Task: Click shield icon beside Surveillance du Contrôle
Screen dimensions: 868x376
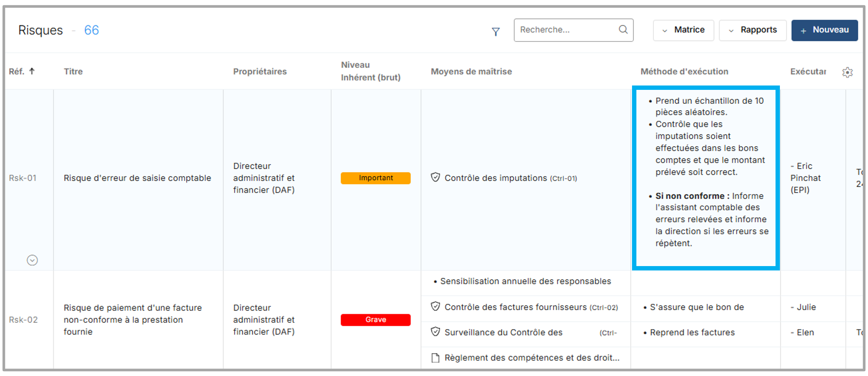Action: coord(435,332)
